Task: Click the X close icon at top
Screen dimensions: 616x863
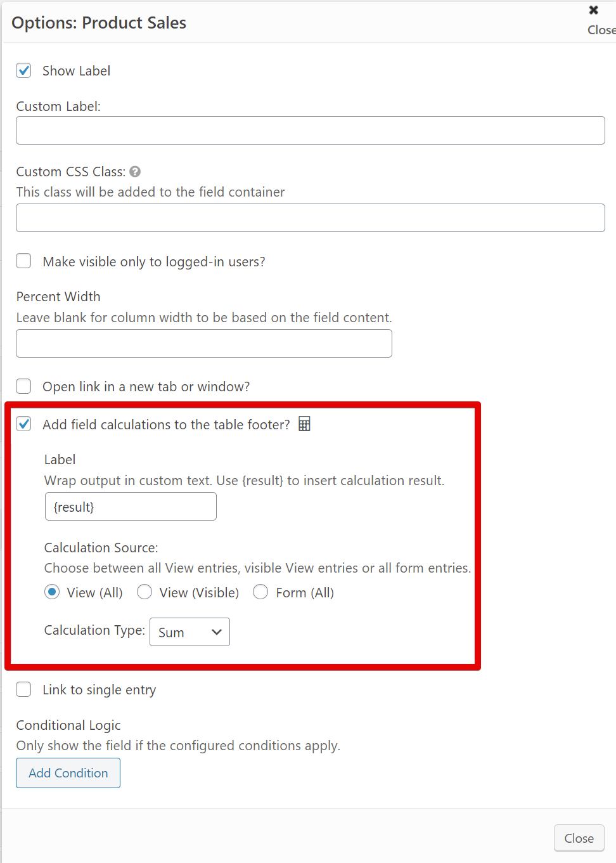Action: click(594, 10)
